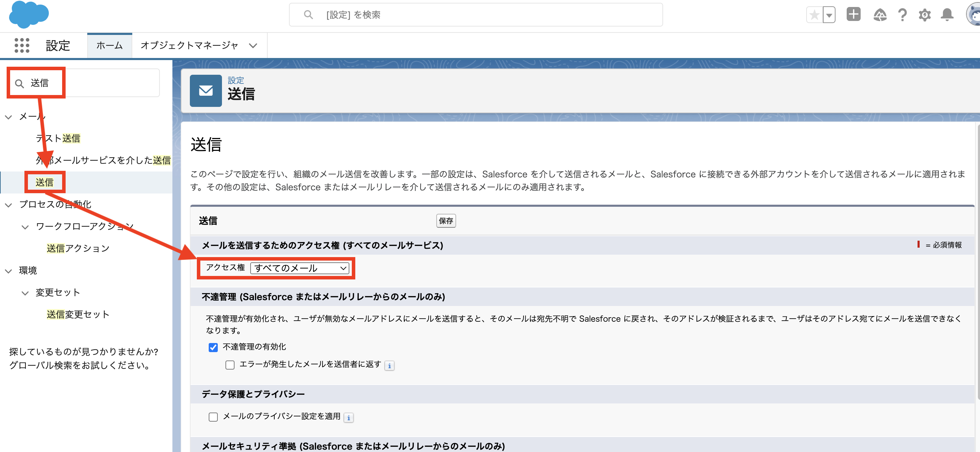Collapse the メール section in sidebar

click(8, 117)
